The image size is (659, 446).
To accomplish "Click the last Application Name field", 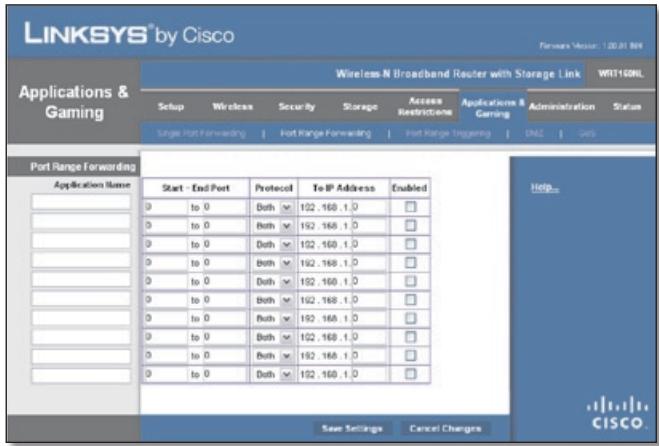I will point(81,375).
